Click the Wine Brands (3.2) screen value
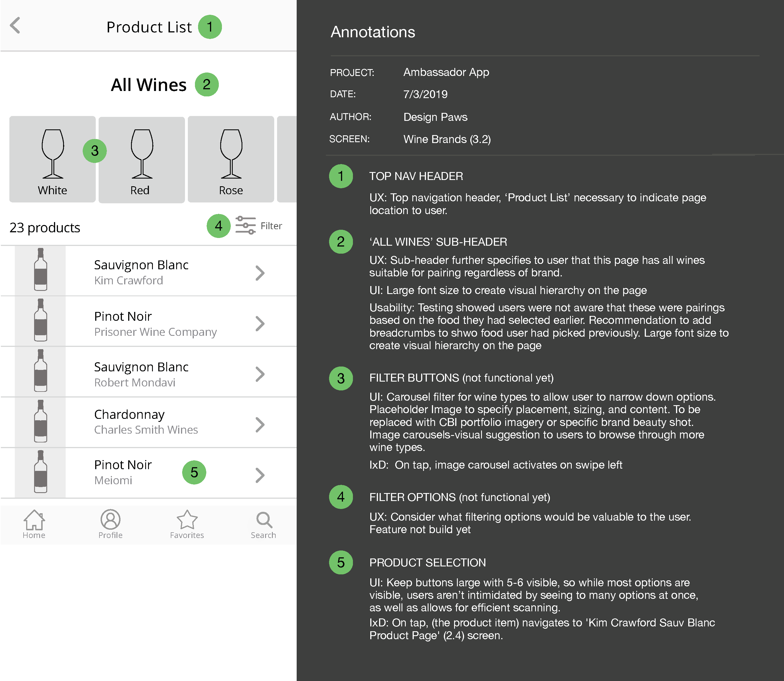 (x=447, y=139)
